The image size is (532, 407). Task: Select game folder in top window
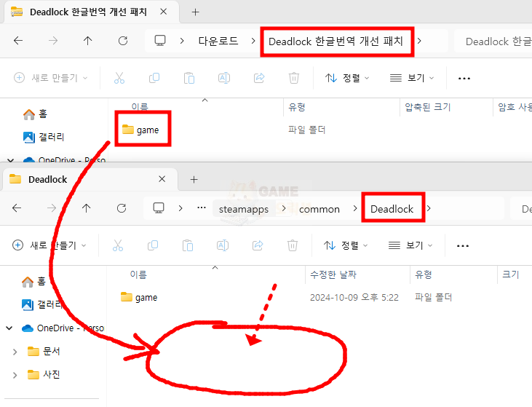pyautogui.click(x=140, y=130)
